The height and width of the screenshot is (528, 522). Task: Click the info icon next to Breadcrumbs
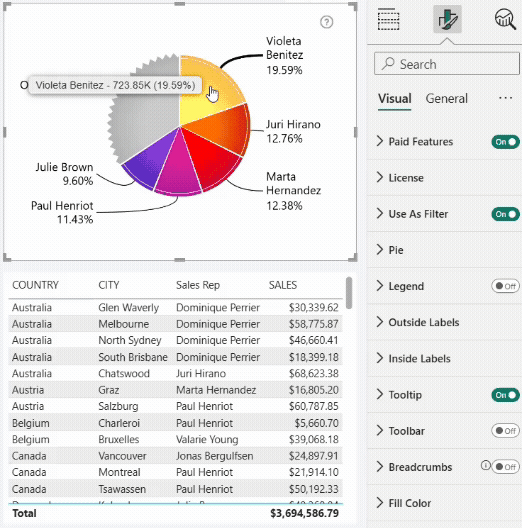click(485, 465)
